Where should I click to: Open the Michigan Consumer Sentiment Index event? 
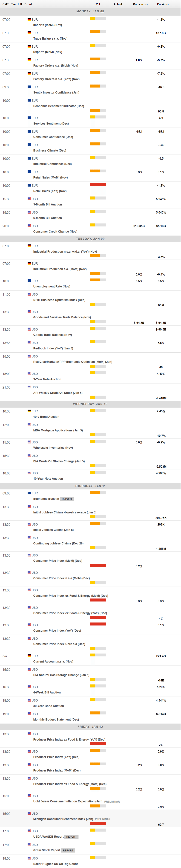tap(63, 819)
